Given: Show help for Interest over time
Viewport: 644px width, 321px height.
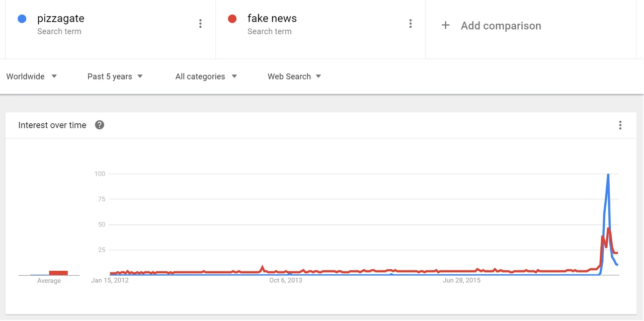Looking at the screenshot, I should [100, 125].
